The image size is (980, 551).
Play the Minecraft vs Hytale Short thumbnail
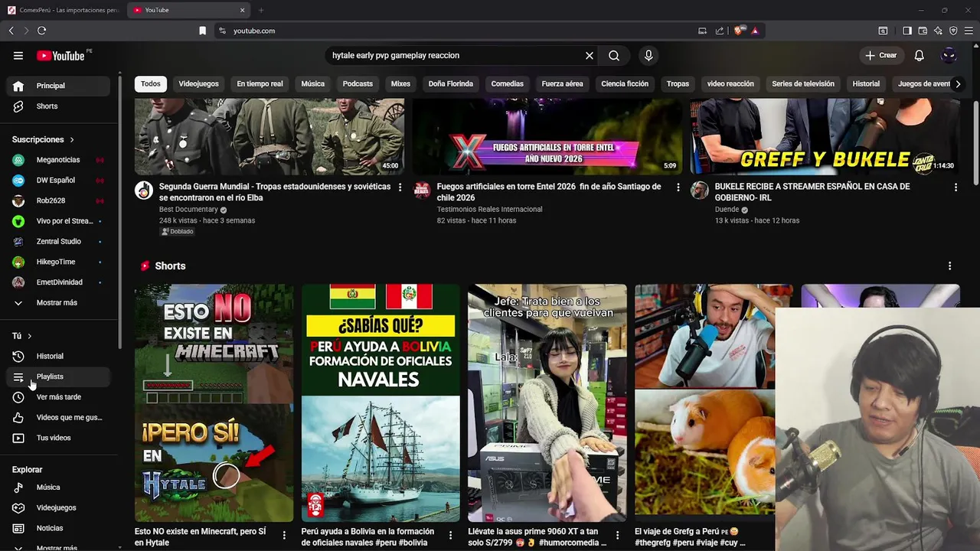[214, 403]
